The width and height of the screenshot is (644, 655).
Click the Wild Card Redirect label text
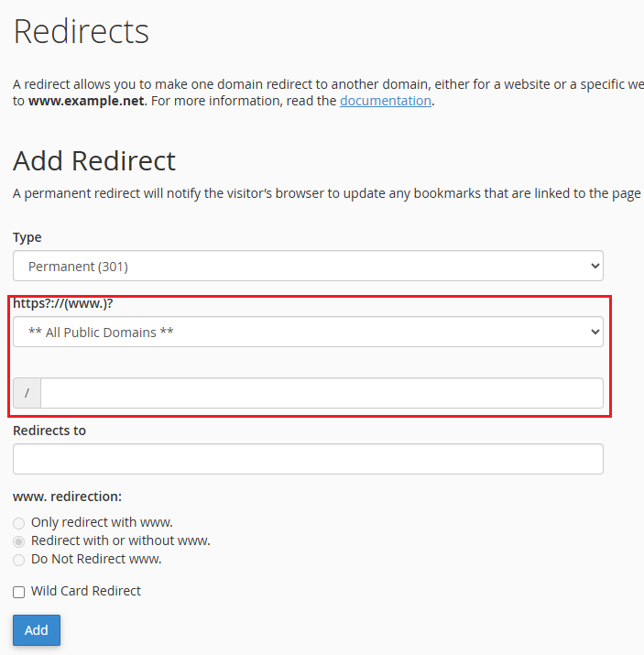pos(85,591)
